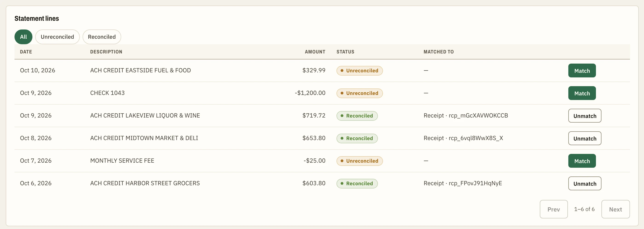Switch to the Unreconciled filter tab
This screenshot has height=229, width=644.
point(57,37)
